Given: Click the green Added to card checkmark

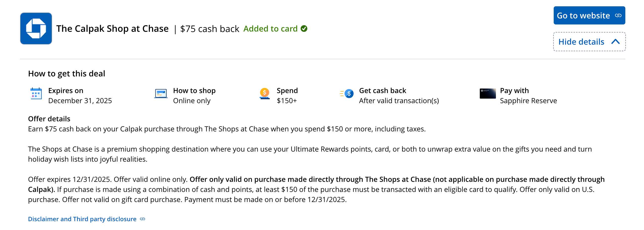Looking at the screenshot, I should (304, 28).
